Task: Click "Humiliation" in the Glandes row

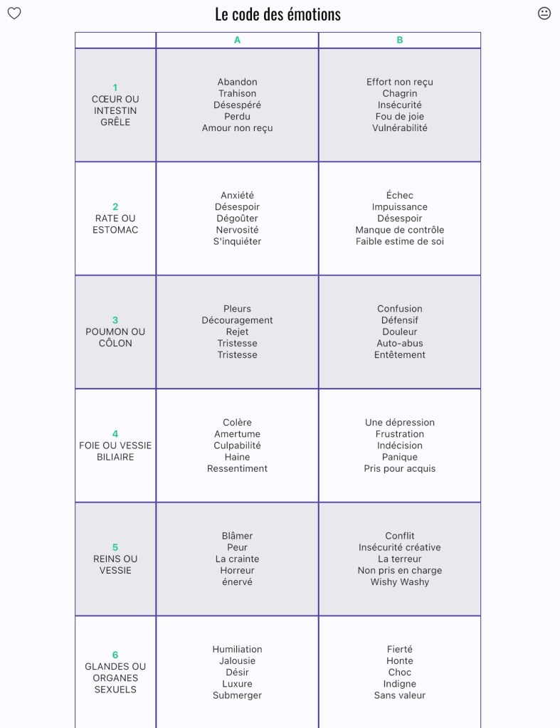Action: tap(237, 649)
